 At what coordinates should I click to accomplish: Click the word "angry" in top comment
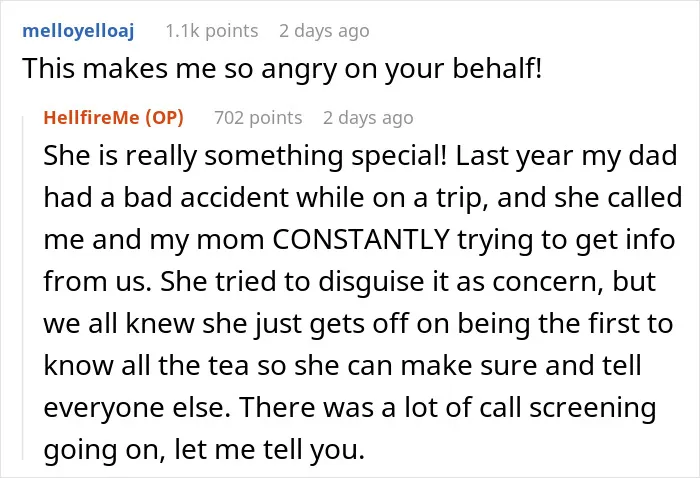tap(299, 70)
